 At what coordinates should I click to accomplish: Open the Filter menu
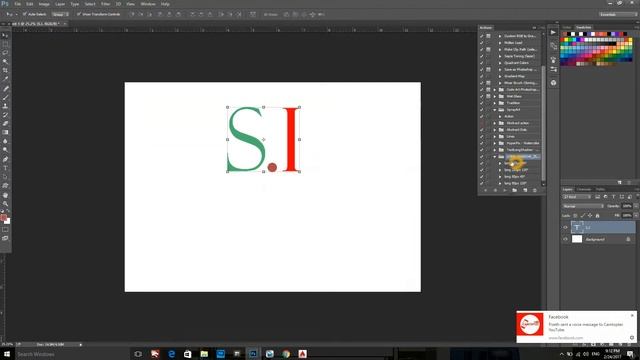[105, 4]
